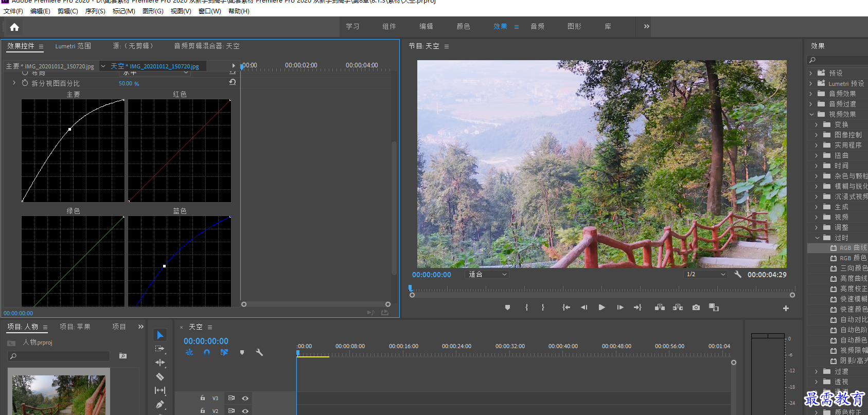868x415 pixels.
Task: Toggle Snap in timeline magnet icon
Action: point(207,352)
